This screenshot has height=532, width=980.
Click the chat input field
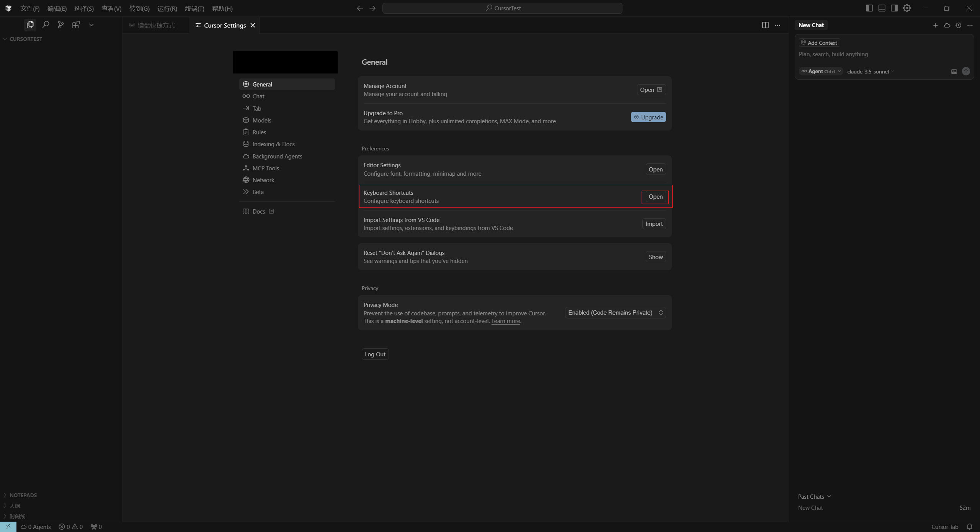click(880, 54)
